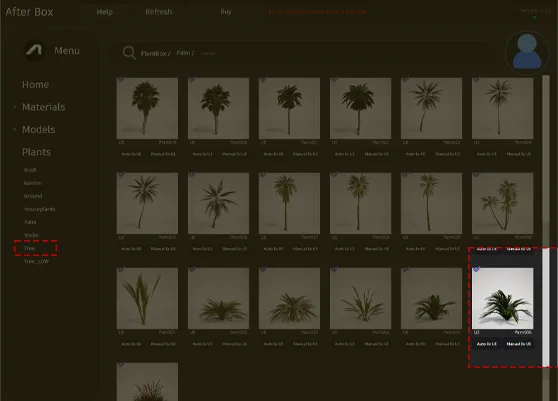
Task: Select the Palm019 thumbnail
Action: pyautogui.click(x=147, y=108)
